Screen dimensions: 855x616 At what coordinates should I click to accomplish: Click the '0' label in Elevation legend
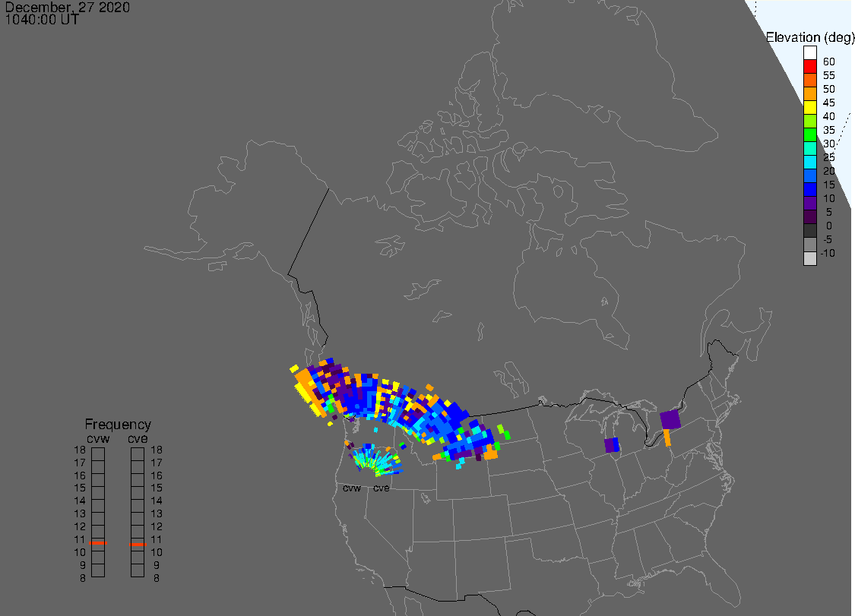tap(829, 226)
